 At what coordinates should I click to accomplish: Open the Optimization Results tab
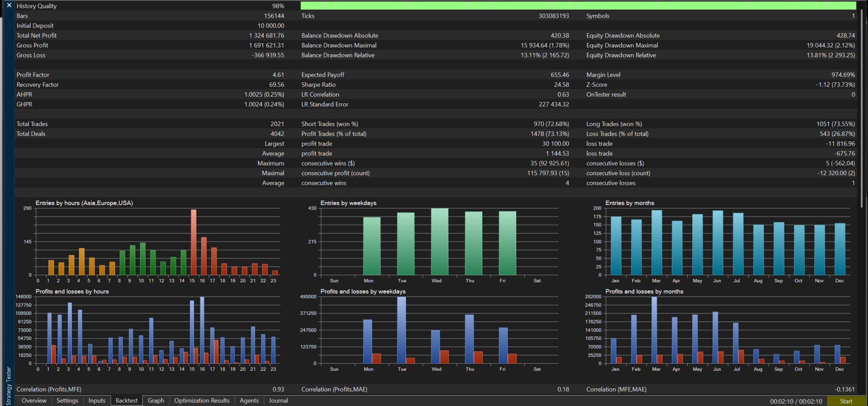click(202, 401)
